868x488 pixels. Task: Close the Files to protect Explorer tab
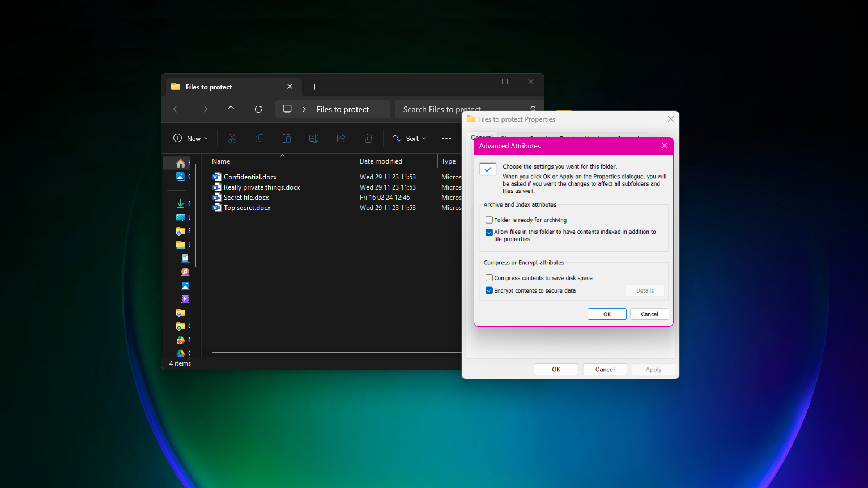(x=290, y=87)
